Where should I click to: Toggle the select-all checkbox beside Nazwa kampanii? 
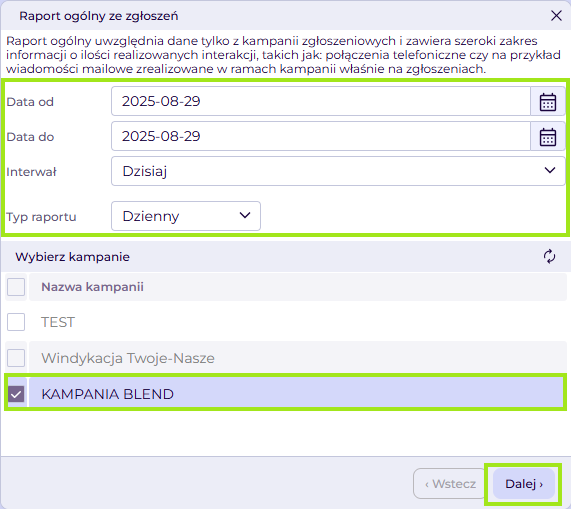pyautogui.click(x=16, y=287)
